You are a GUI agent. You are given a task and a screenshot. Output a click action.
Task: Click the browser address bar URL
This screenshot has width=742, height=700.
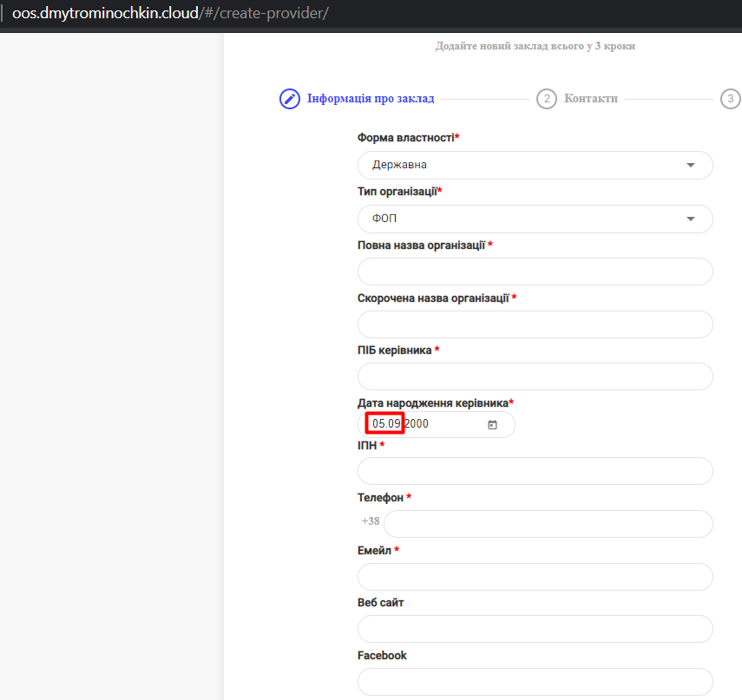pyautogui.click(x=170, y=13)
